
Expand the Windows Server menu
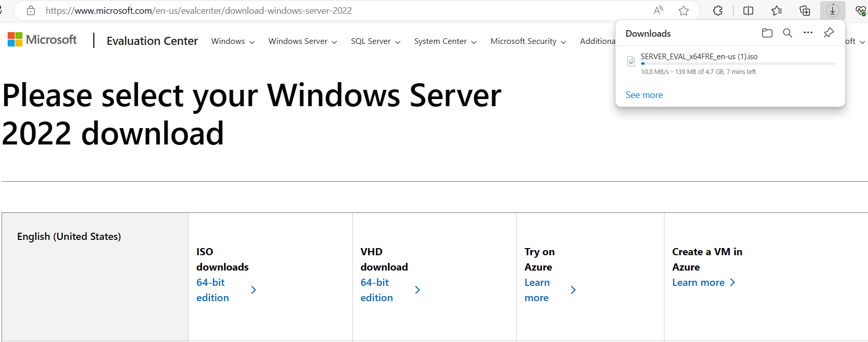(x=302, y=41)
